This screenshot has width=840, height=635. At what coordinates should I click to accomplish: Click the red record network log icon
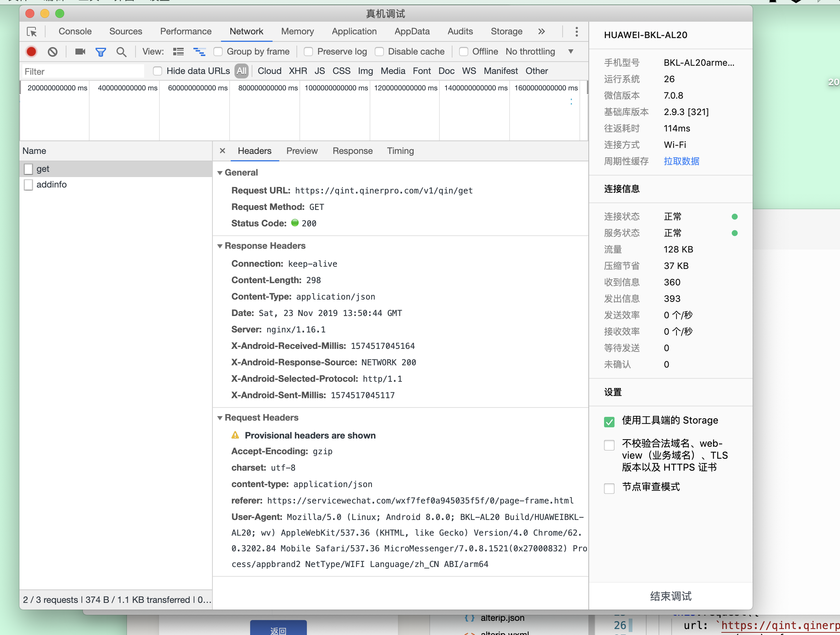(31, 52)
